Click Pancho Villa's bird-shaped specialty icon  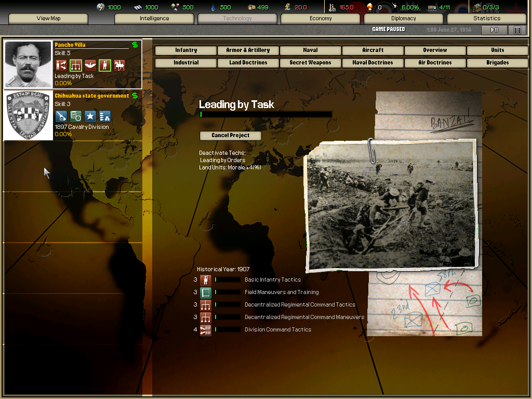pos(90,65)
